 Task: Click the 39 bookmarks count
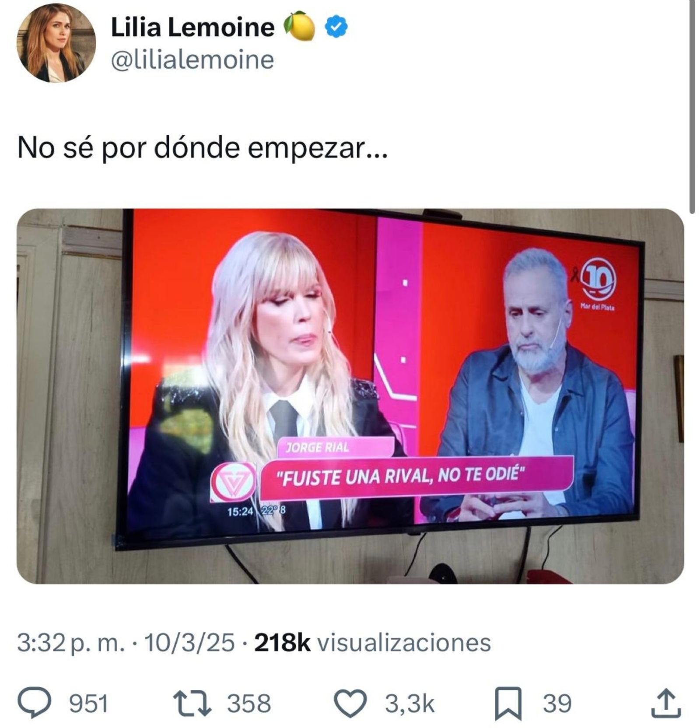557,703
